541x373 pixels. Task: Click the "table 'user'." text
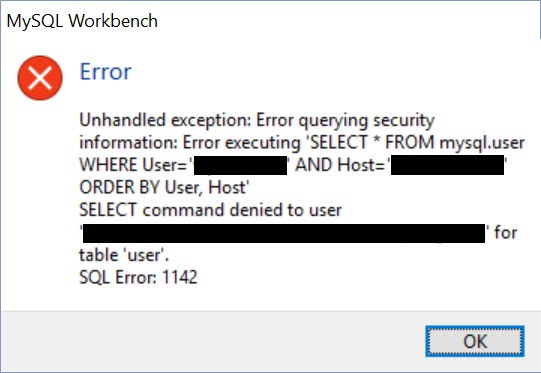point(124,255)
